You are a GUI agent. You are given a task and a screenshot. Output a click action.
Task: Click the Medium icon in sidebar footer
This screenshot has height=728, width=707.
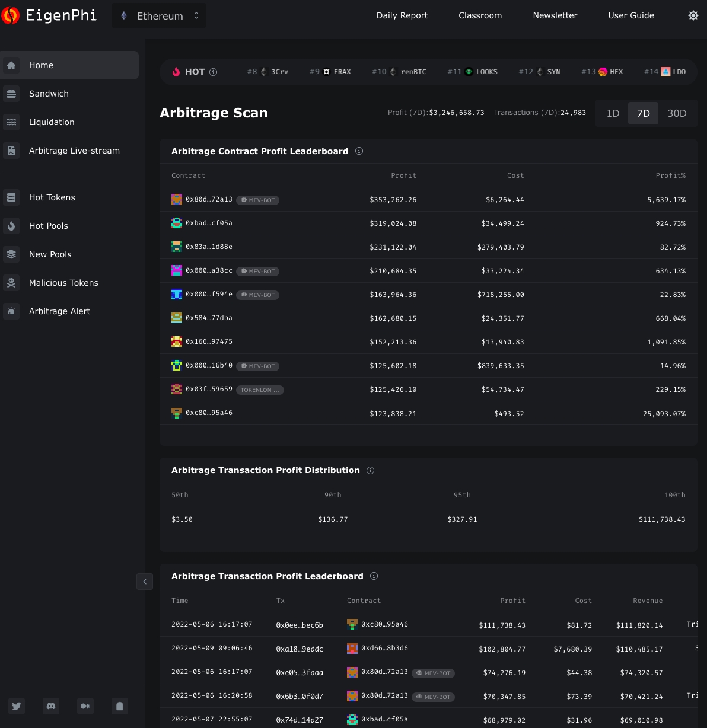click(85, 705)
